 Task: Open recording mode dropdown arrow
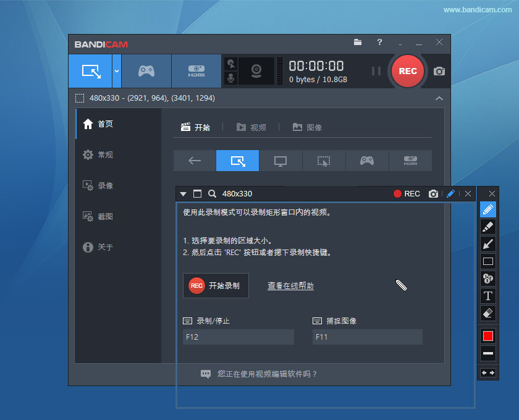[116, 71]
